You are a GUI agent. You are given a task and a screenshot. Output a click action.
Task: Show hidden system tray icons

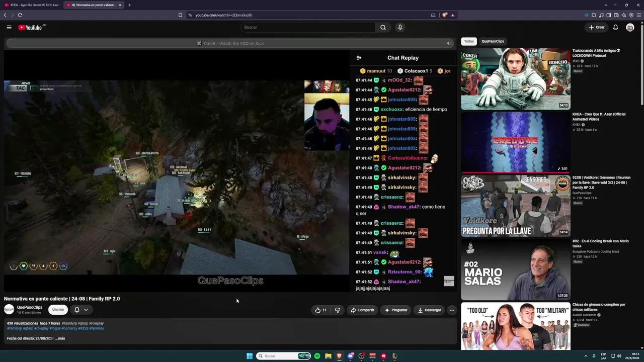pyautogui.click(x=586, y=356)
